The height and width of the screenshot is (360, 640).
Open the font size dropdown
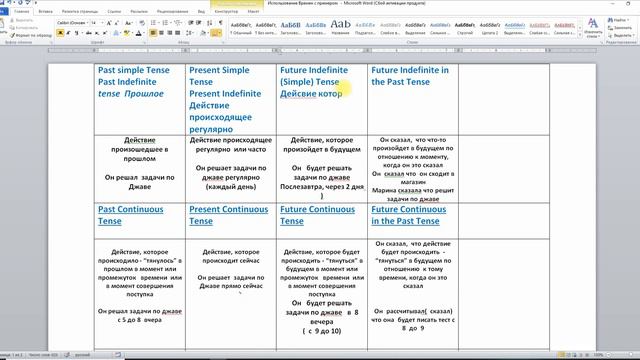coord(102,23)
